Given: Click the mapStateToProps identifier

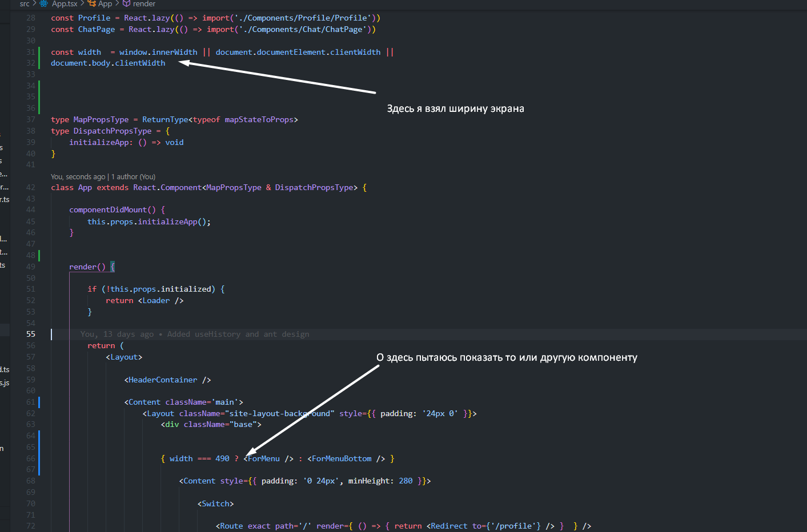Looking at the screenshot, I should point(259,120).
